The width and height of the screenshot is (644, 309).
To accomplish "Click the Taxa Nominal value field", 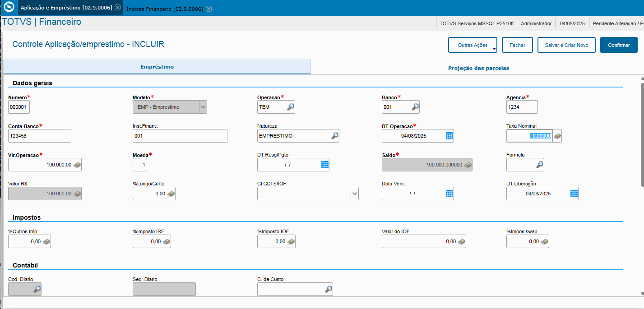I will (x=529, y=136).
